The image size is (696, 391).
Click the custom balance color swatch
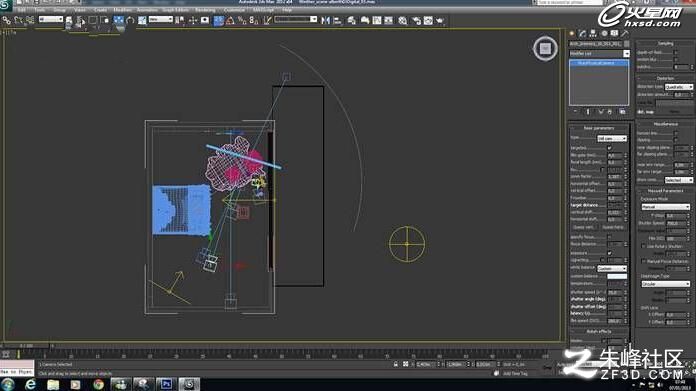tap(617, 276)
